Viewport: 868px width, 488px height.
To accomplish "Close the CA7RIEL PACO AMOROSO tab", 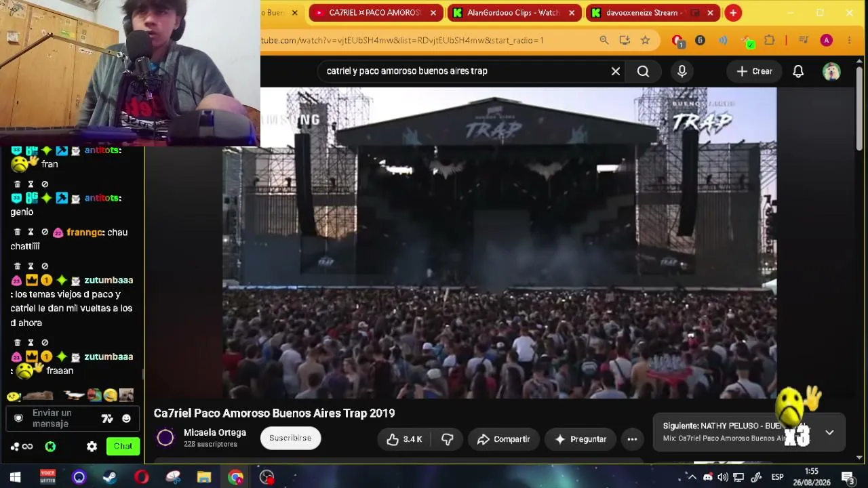I will 433,13.
